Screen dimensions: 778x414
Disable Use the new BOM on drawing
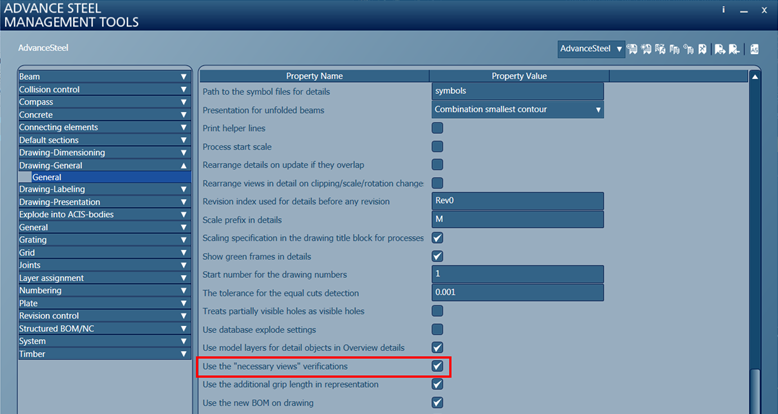click(x=437, y=403)
